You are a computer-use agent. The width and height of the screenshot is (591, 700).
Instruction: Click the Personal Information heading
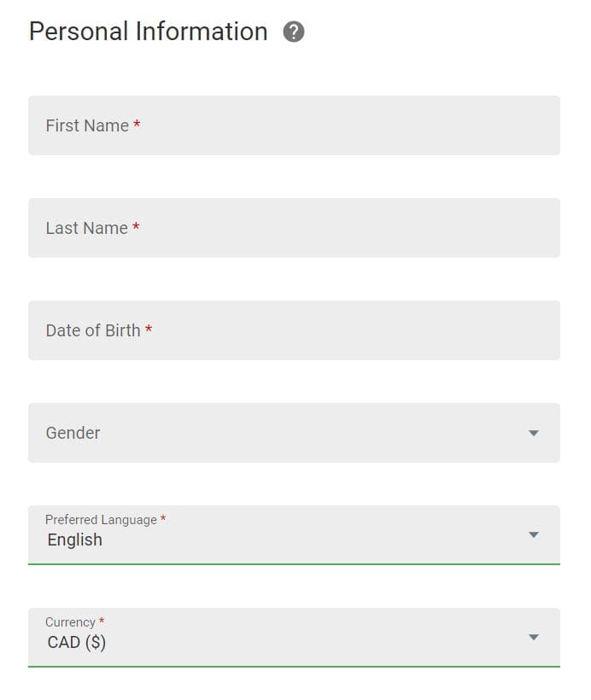pos(149,32)
